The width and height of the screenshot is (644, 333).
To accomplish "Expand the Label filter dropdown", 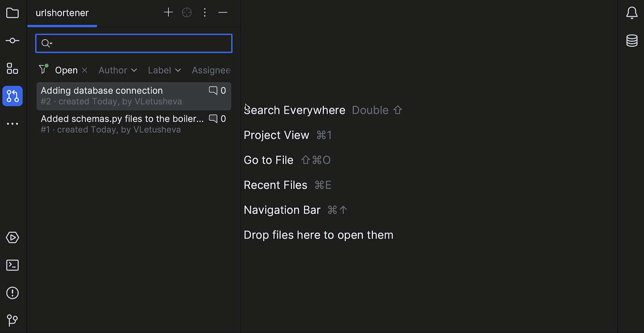I will 164,70.
